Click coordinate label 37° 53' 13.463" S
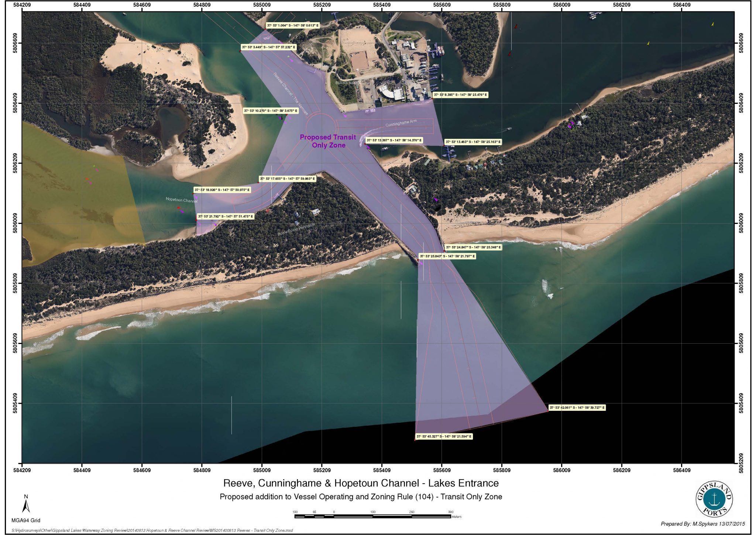This screenshot has width=756, height=535. pyautogui.click(x=473, y=142)
